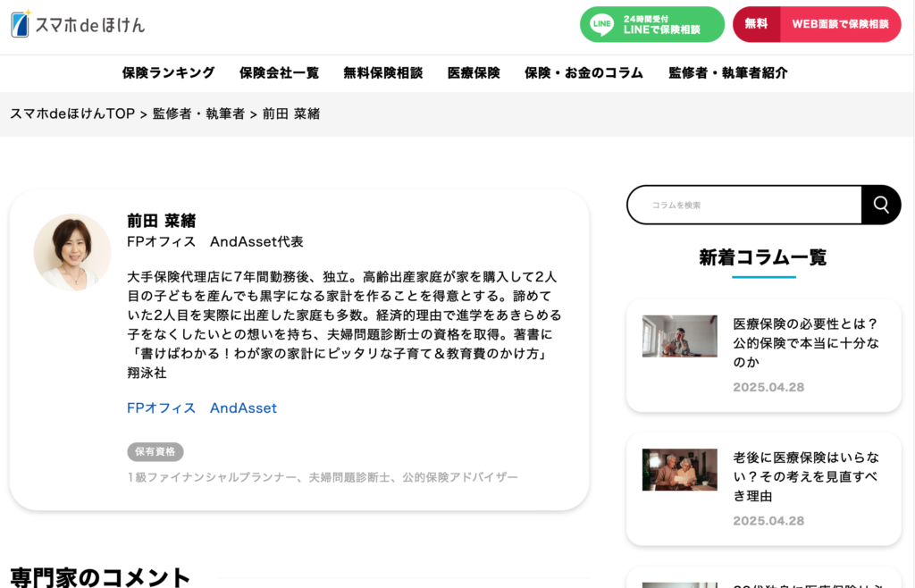Open 医療保険 navigation item

coord(474,73)
